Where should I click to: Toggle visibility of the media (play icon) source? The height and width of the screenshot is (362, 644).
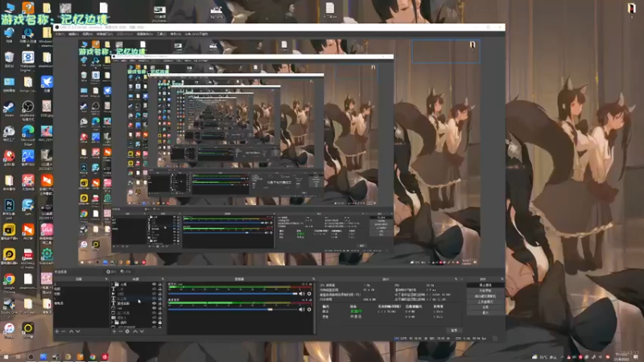(x=154, y=294)
